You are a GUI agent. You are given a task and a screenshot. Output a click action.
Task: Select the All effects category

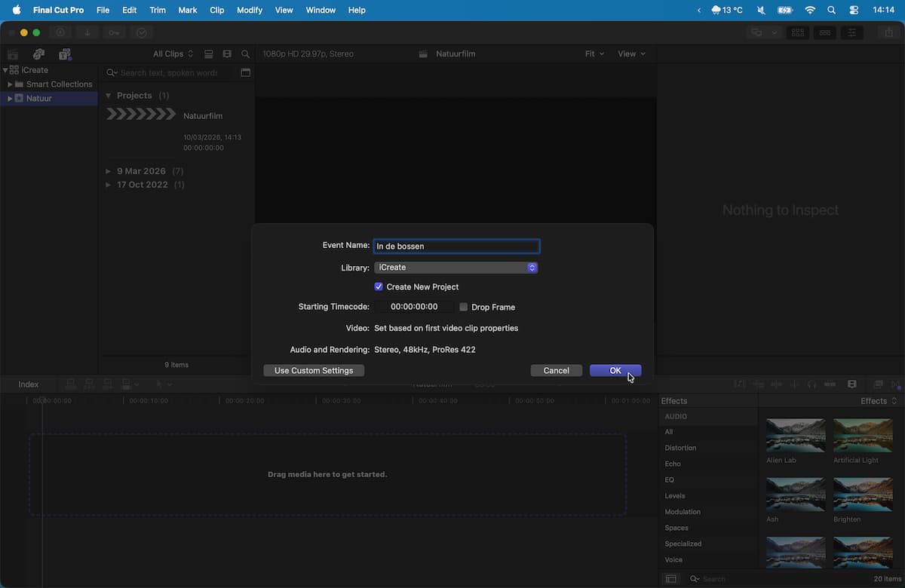point(669,432)
